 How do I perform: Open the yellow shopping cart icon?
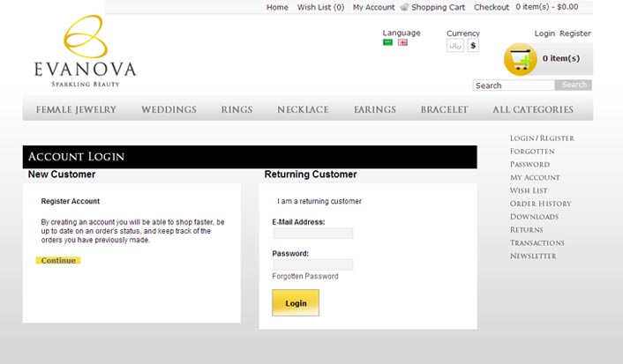[521, 59]
